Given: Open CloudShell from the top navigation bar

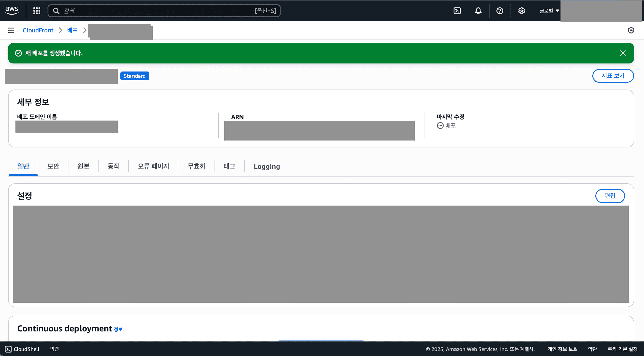Looking at the screenshot, I should tap(457, 10).
